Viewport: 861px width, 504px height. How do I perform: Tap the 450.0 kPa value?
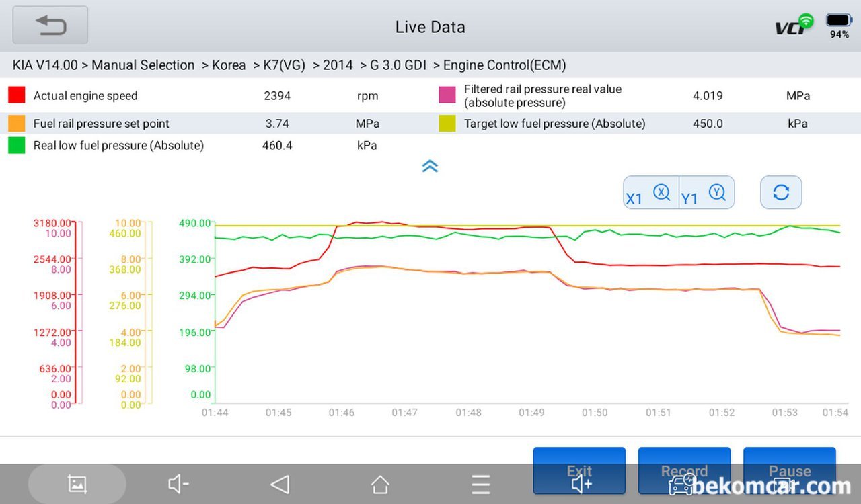tap(708, 124)
